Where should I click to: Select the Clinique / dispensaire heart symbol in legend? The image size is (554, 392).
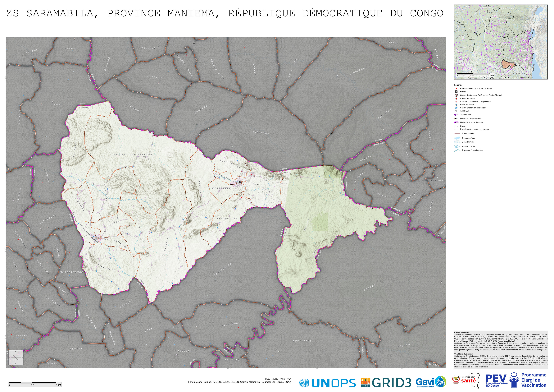click(x=456, y=102)
